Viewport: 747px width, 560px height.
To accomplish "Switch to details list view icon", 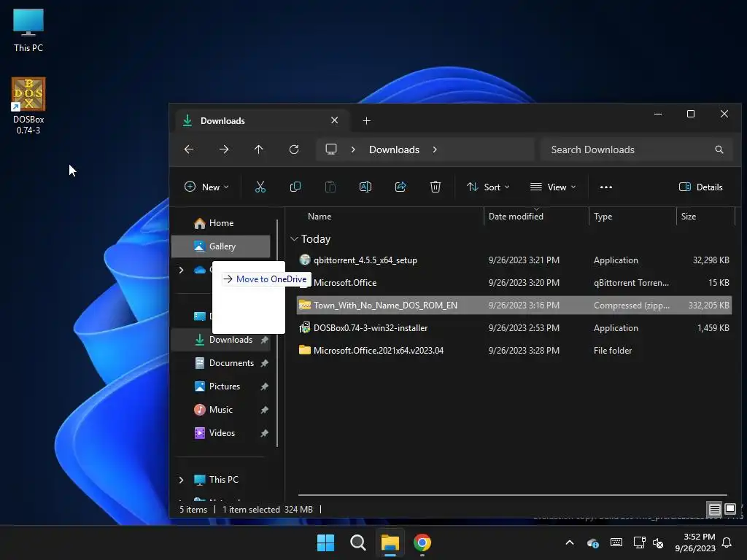I will pyautogui.click(x=714, y=510).
